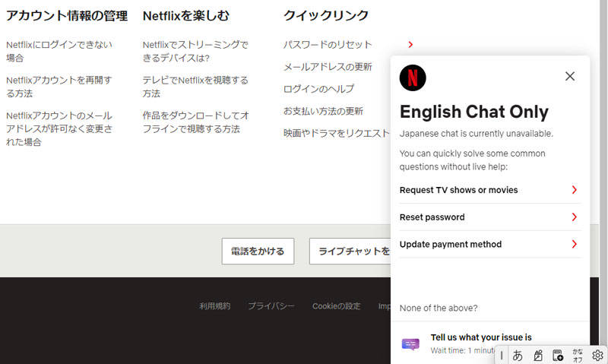The height and width of the screenshot is (364, 608).
Task: Click the IME dictionary add-word icon
Action: (x=558, y=355)
